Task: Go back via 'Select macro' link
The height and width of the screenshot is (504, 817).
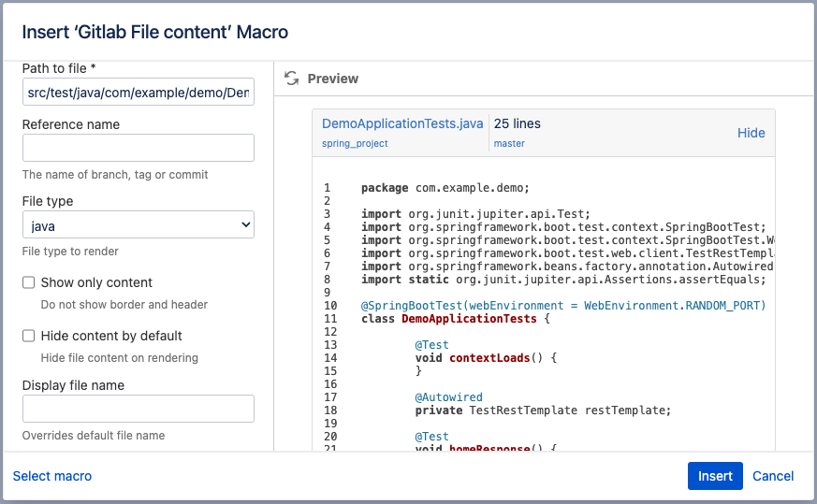Action: 52,476
